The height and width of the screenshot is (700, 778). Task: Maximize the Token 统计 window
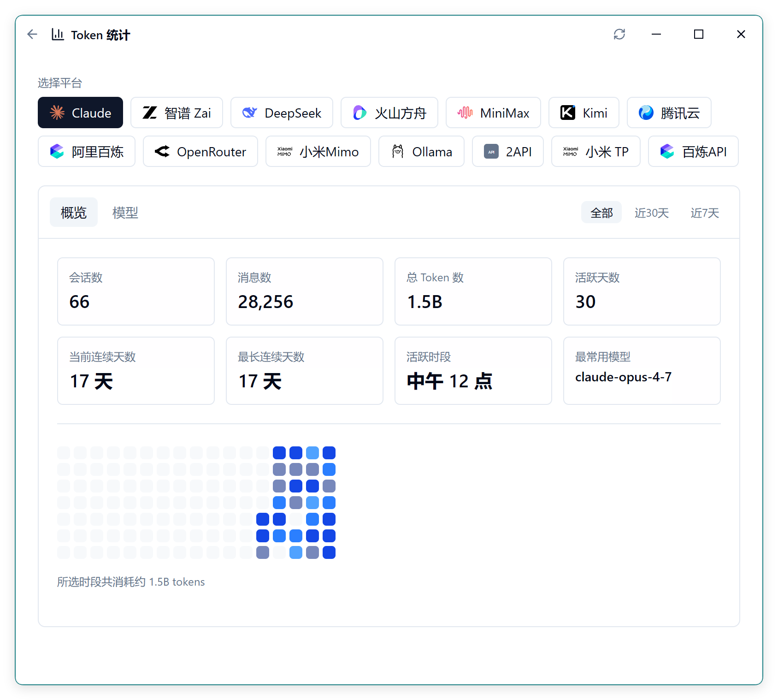699,34
